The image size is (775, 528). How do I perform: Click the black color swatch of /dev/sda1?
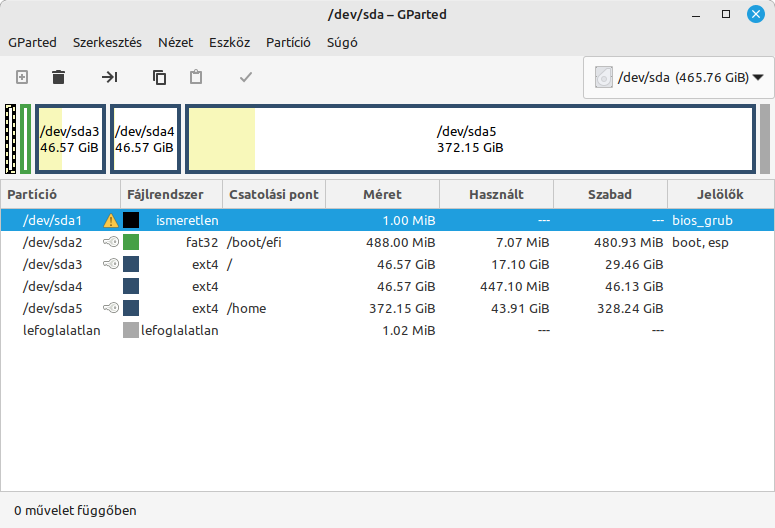131,220
